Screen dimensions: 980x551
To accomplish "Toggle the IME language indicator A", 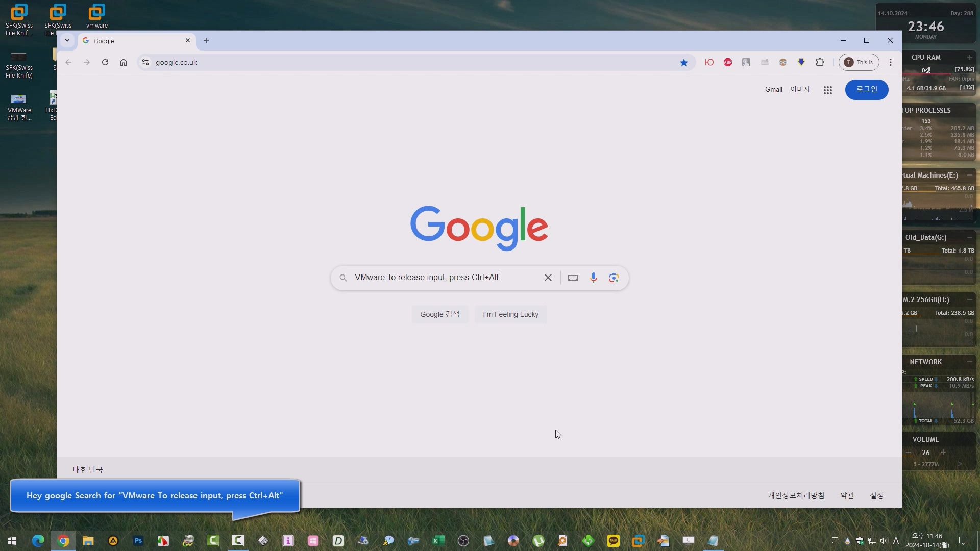I will [x=896, y=541].
